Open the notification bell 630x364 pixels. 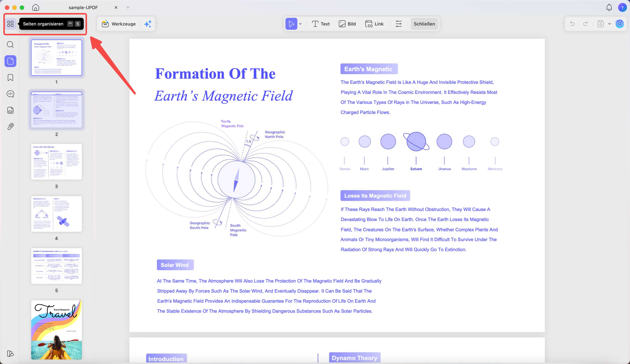pos(609,7)
